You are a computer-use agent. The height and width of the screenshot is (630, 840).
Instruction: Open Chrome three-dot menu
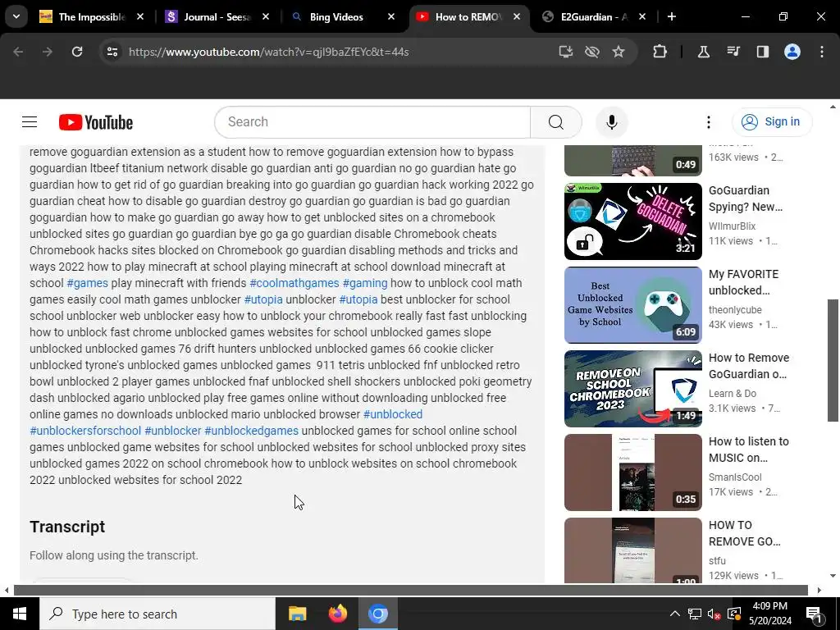[x=822, y=52]
